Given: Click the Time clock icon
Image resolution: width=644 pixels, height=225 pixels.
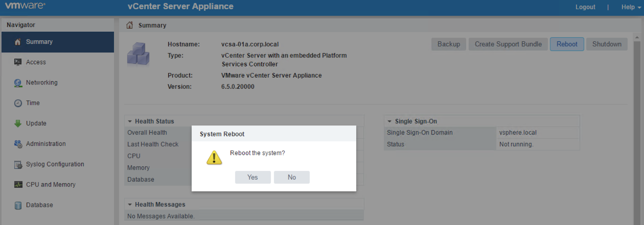Looking at the screenshot, I should click(18, 103).
